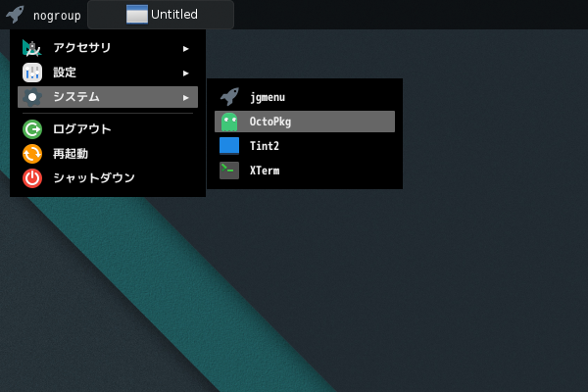The image size is (588, 392).
Task: Click the green OctoPkg ghost icon
Action: 229,122
